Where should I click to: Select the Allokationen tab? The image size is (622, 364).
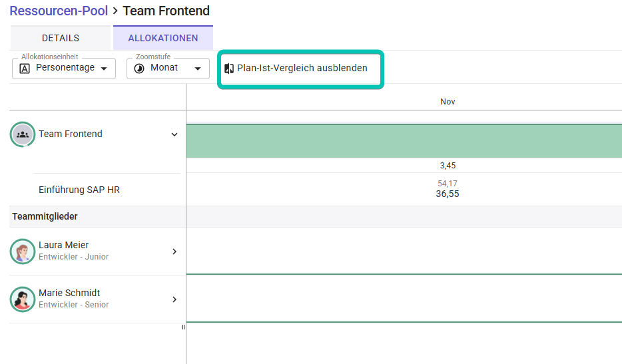163,38
